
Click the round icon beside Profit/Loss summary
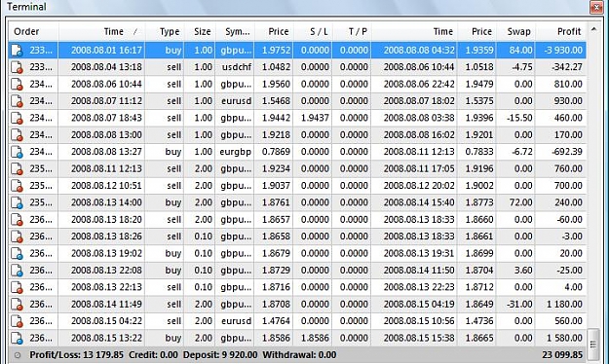[x=18, y=355]
